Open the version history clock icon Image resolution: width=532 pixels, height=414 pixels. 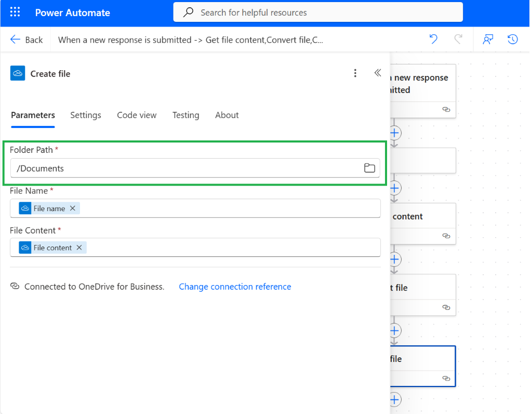(513, 40)
